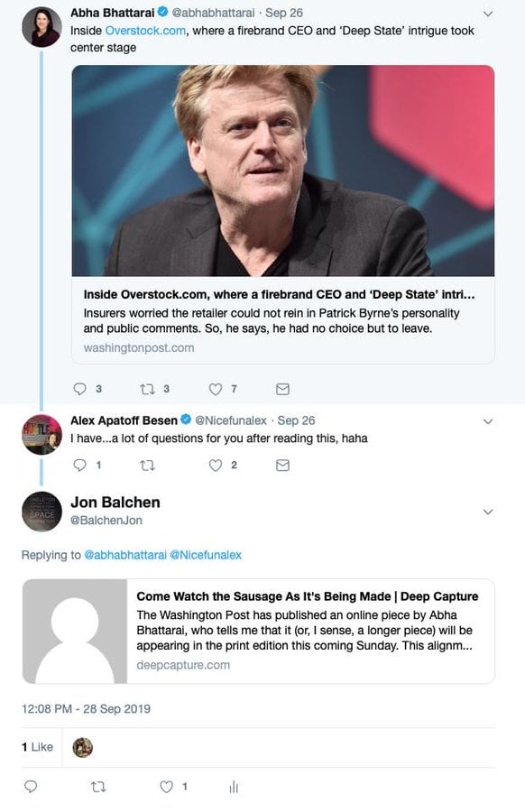The height and width of the screenshot is (812, 525).
Task: Reply to Alex Apatoff Besen's tweet
Action: click(79, 465)
